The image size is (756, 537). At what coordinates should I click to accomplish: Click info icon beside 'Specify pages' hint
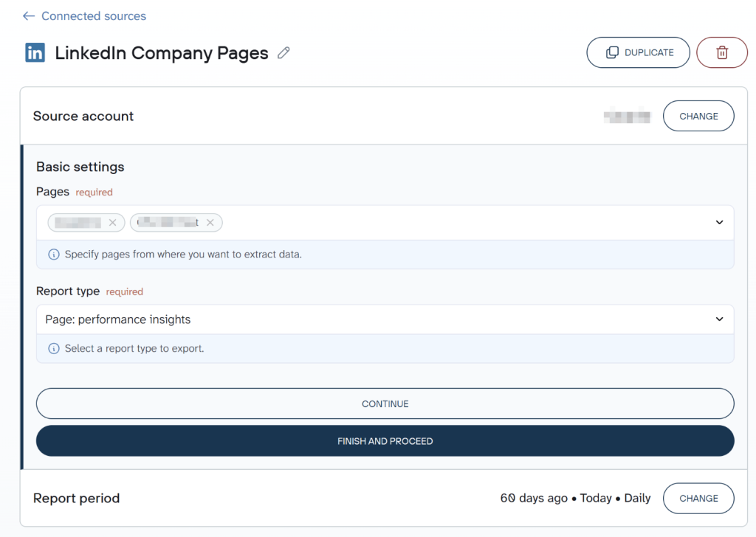click(x=54, y=254)
